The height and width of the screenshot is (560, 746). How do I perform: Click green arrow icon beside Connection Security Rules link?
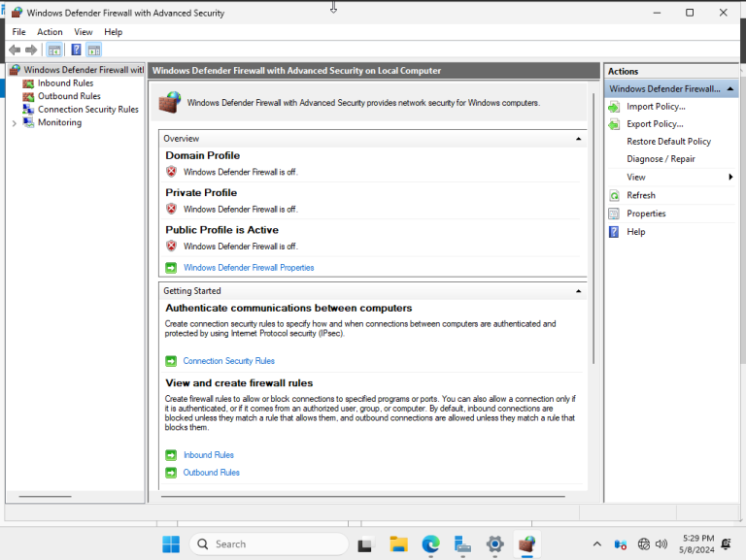[171, 361]
